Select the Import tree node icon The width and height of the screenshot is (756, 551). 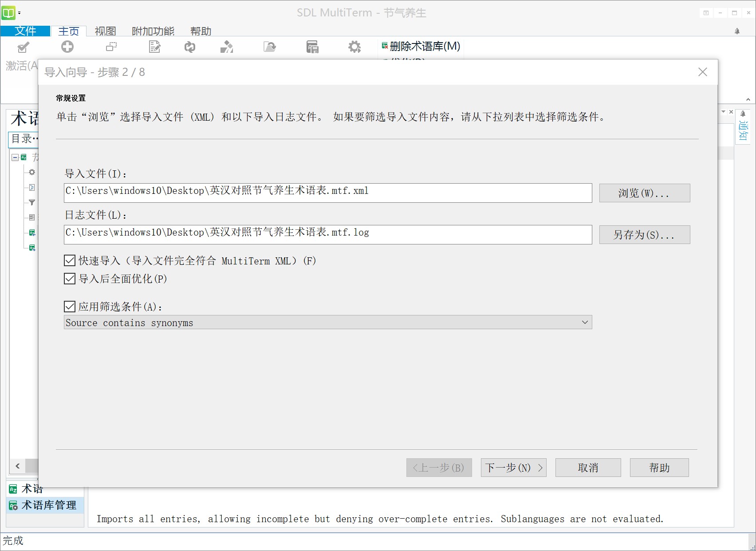[x=32, y=232]
